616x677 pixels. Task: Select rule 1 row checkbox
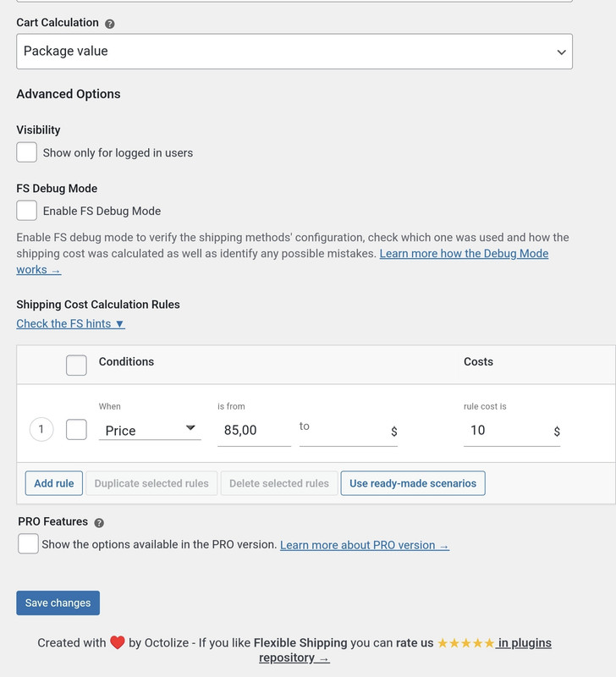point(76,430)
